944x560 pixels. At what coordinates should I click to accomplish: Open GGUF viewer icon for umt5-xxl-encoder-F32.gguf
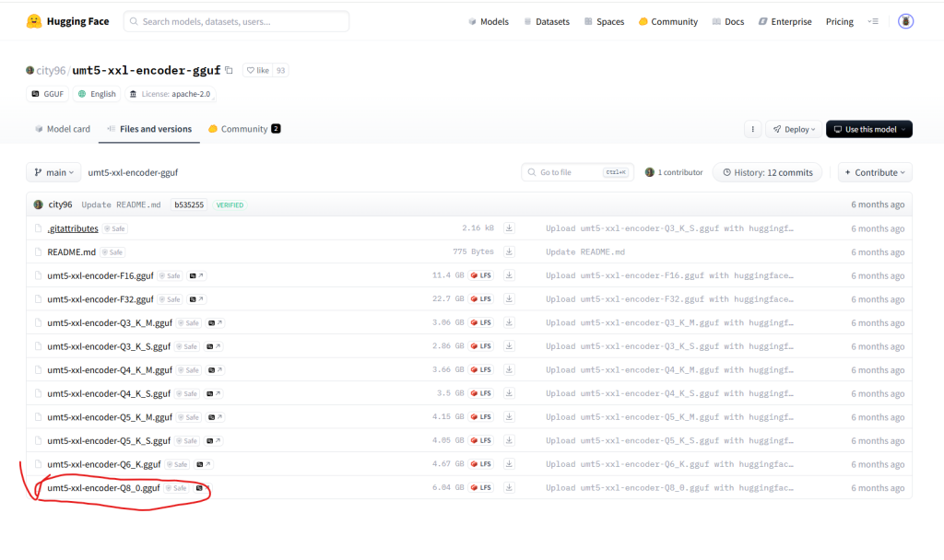[197, 299]
